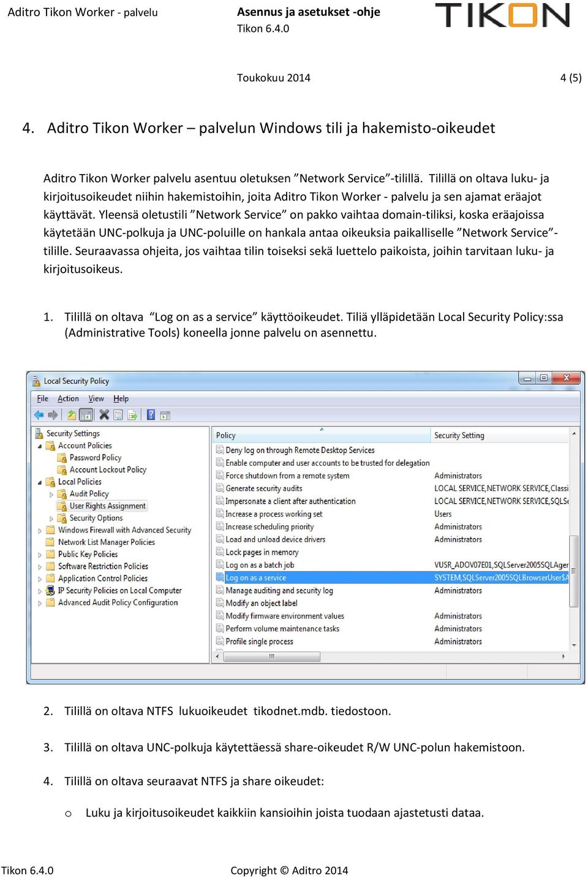Sort by the Policy column header
Viewport: 588px width, 877px height.
coord(321,435)
